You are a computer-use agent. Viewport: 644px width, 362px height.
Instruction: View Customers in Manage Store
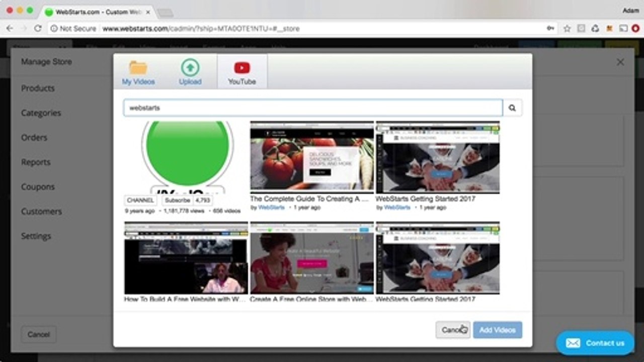42,211
